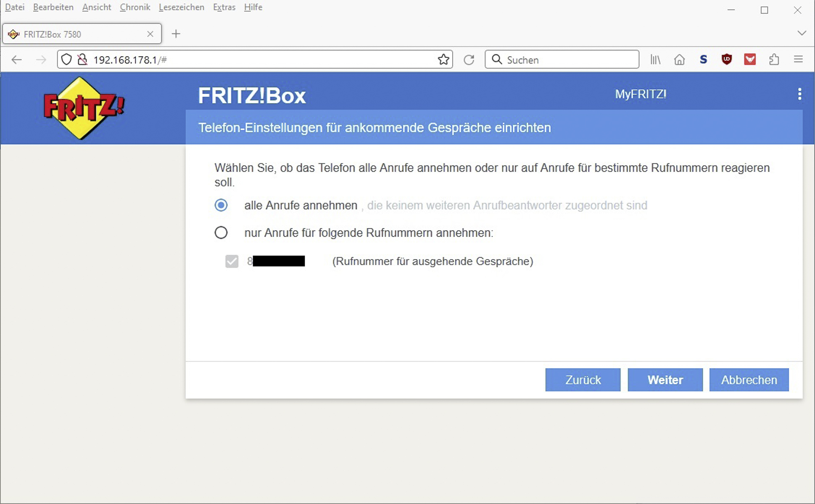Click the Home toolbar icon

tap(679, 60)
